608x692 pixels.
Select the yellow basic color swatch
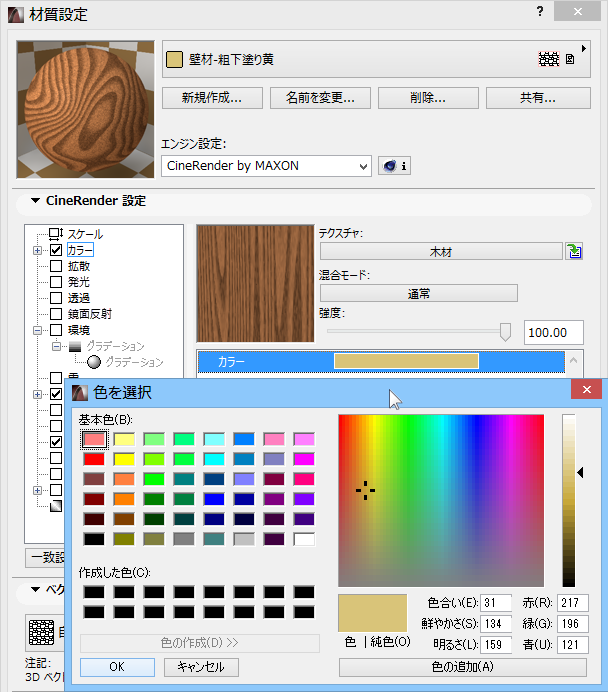[x=124, y=459]
